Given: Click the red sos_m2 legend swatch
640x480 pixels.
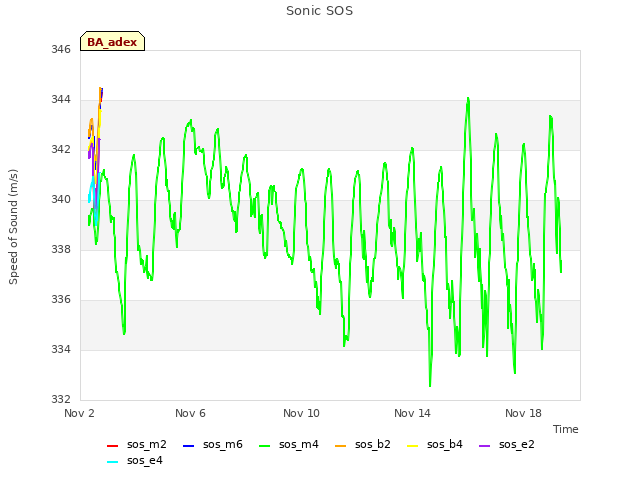Looking at the screenshot, I should coord(112,446).
